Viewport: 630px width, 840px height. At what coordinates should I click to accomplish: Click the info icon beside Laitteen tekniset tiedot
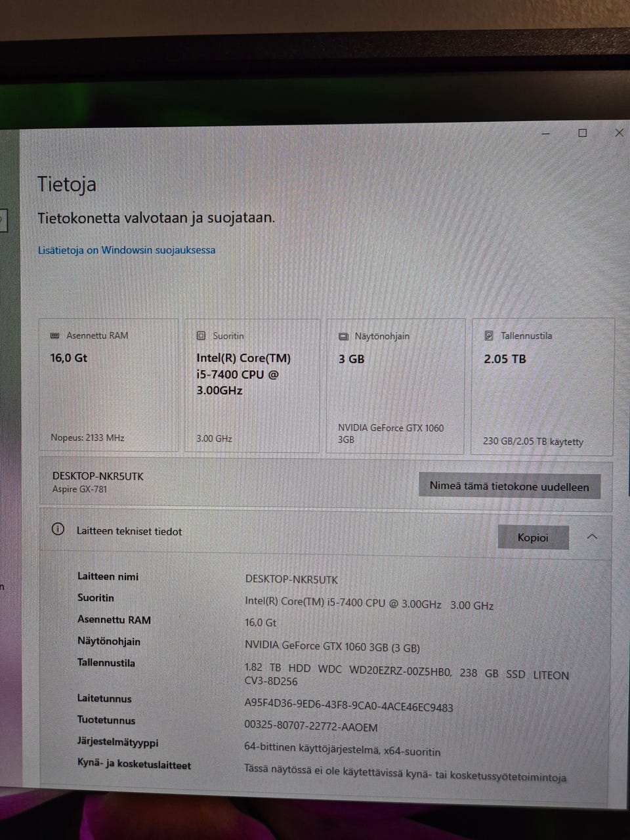click(x=58, y=529)
